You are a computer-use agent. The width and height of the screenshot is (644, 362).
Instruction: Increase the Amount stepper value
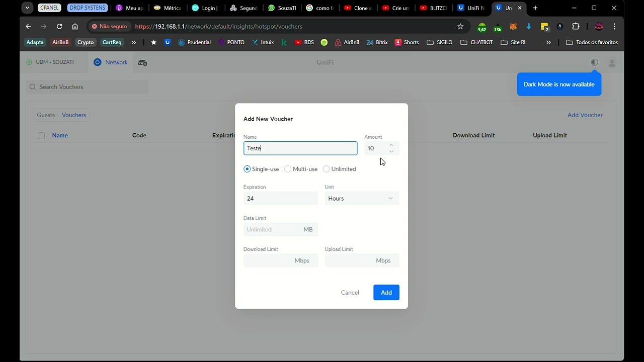[391, 145]
